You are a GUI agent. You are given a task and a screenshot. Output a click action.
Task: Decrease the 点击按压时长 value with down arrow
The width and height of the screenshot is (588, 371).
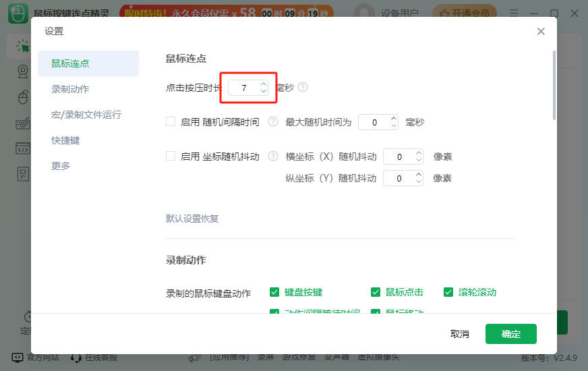click(x=264, y=91)
